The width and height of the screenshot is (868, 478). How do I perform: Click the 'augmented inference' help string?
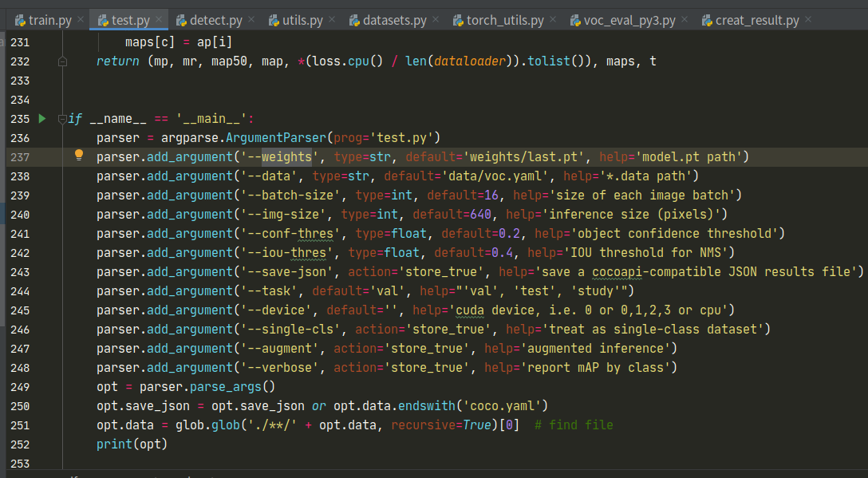point(595,349)
